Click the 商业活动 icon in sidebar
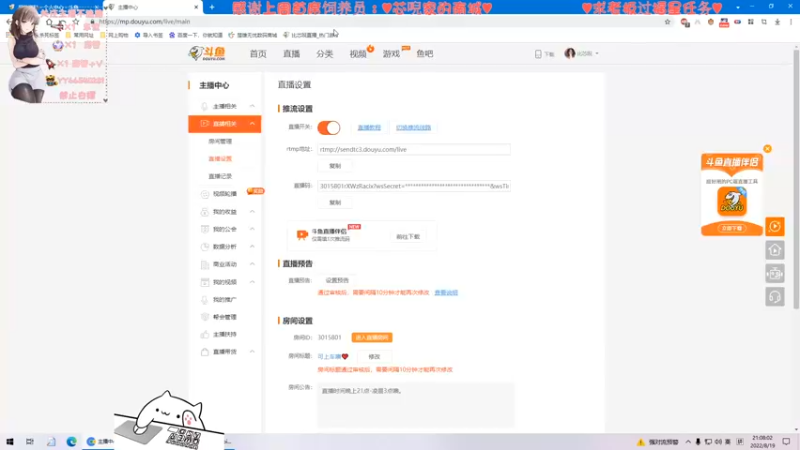 click(x=205, y=264)
